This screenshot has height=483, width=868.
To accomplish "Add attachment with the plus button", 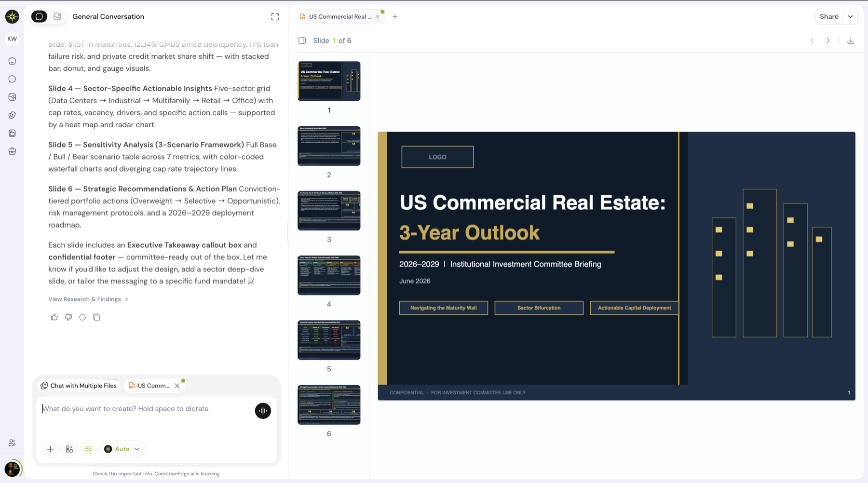I will pos(50,449).
